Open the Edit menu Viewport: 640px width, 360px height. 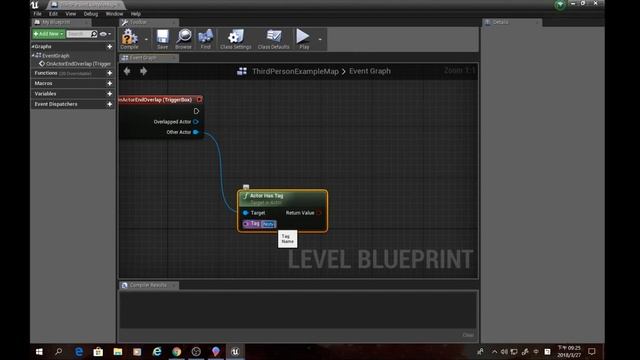pyautogui.click(x=53, y=14)
